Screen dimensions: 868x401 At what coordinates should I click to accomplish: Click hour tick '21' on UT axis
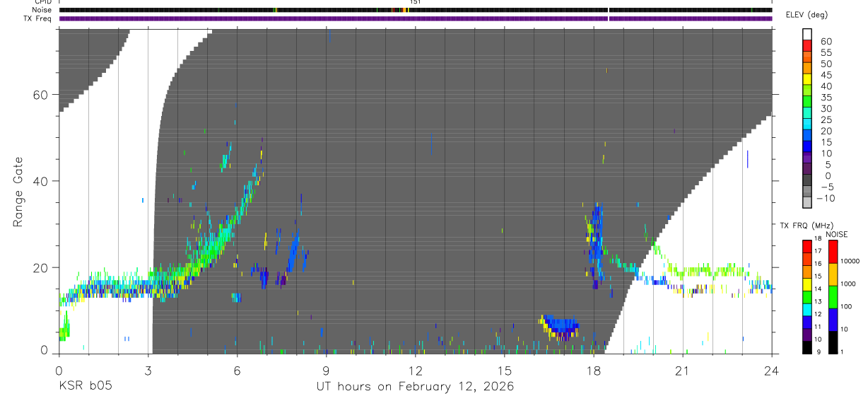682,370
